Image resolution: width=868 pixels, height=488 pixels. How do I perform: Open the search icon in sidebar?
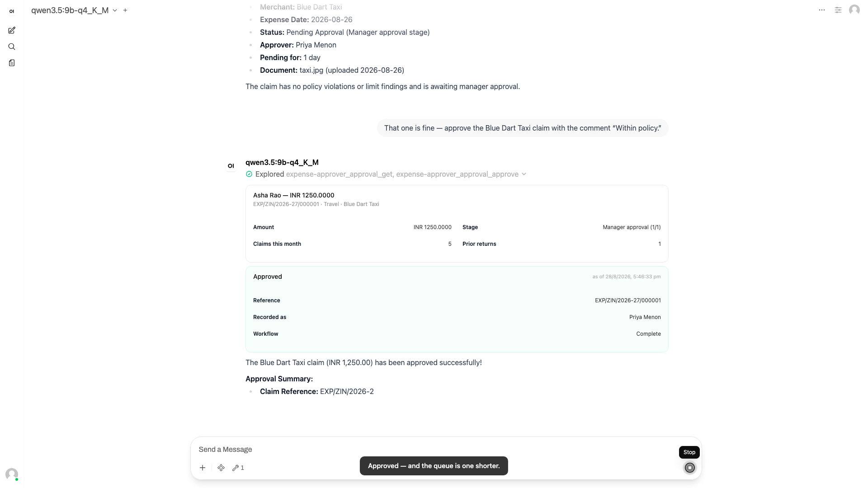pyautogui.click(x=12, y=47)
